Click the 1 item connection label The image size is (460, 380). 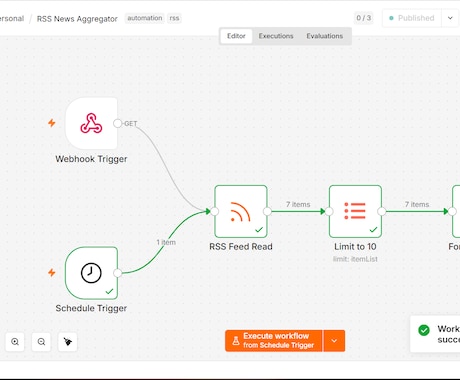166,242
